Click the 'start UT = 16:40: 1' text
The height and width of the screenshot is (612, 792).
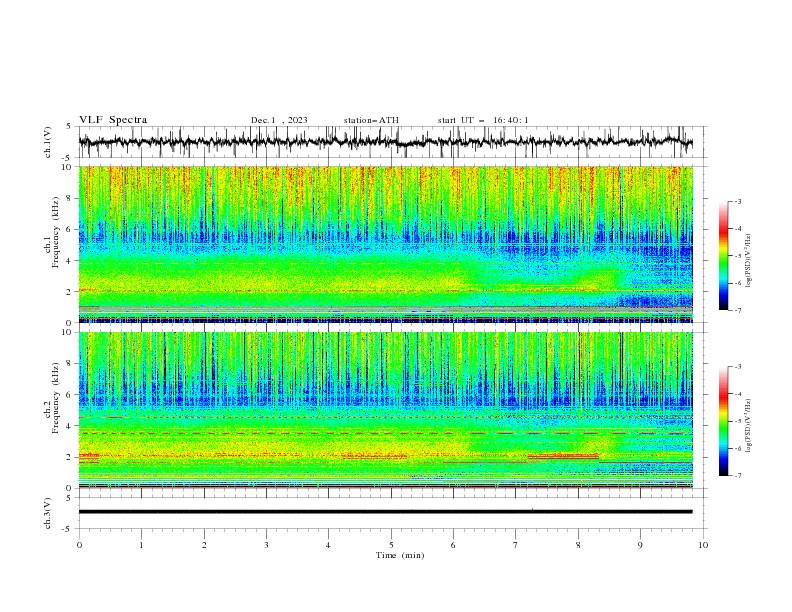tap(483, 120)
